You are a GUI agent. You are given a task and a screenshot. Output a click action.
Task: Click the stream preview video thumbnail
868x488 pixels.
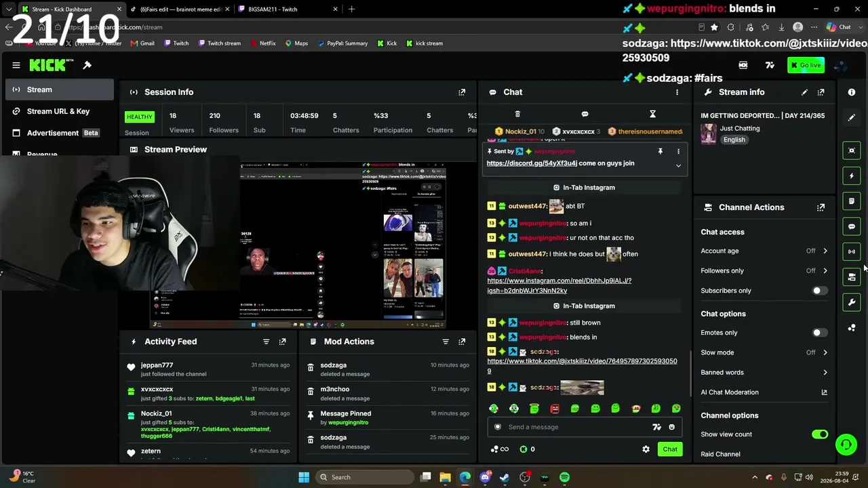click(x=297, y=245)
